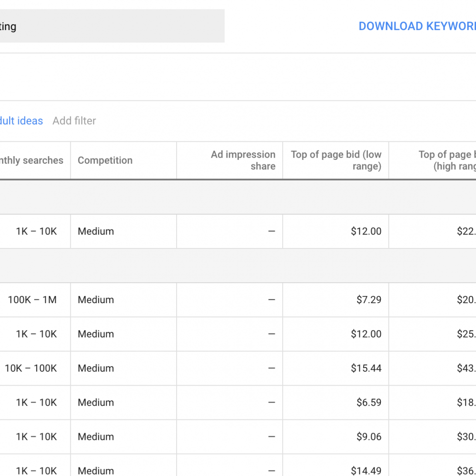
Task: Click Add filter text
Action: click(x=74, y=121)
